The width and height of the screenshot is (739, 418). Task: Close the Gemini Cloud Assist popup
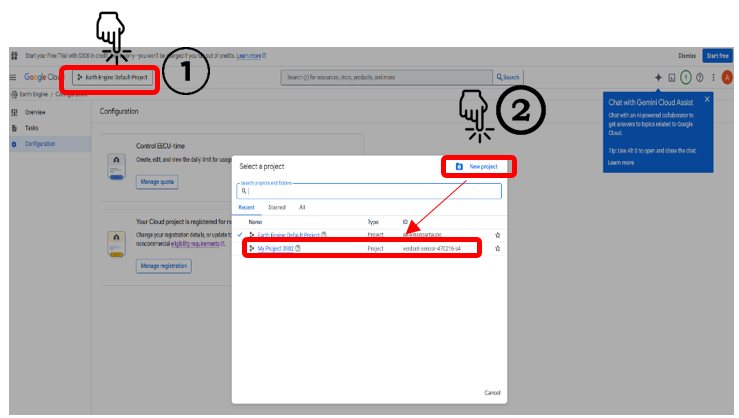click(x=707, y=99)
